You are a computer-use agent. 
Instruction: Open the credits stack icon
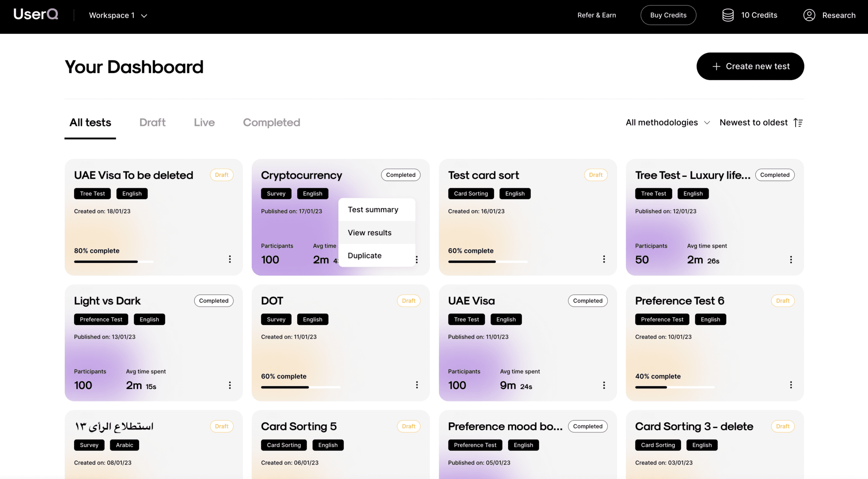click(728, 15)
